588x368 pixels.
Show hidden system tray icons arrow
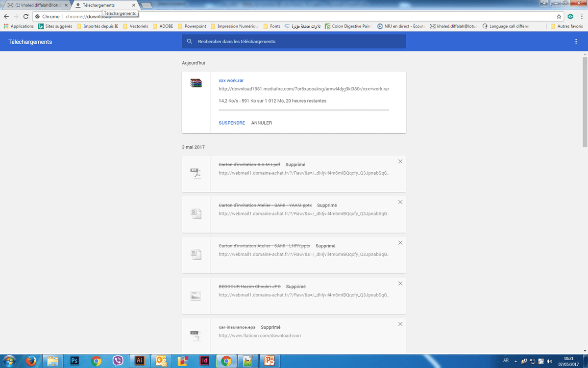point(517,361)
